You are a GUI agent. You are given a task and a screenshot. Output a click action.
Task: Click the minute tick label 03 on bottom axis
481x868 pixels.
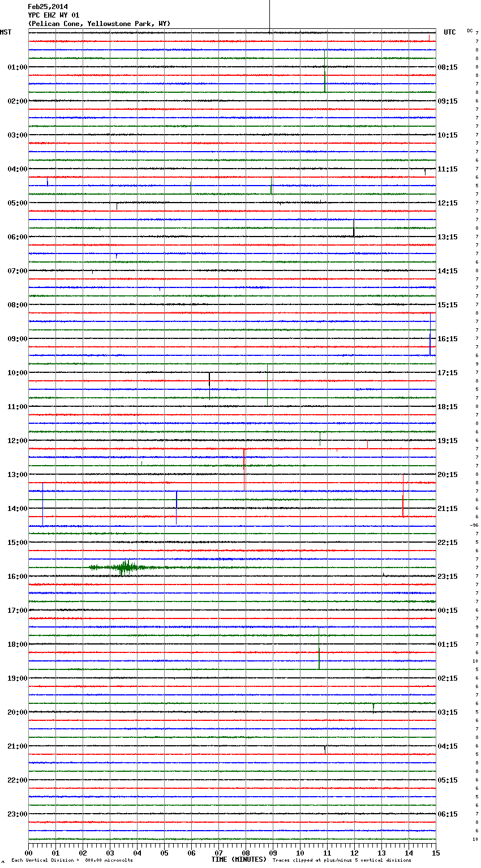pos(110,853)
